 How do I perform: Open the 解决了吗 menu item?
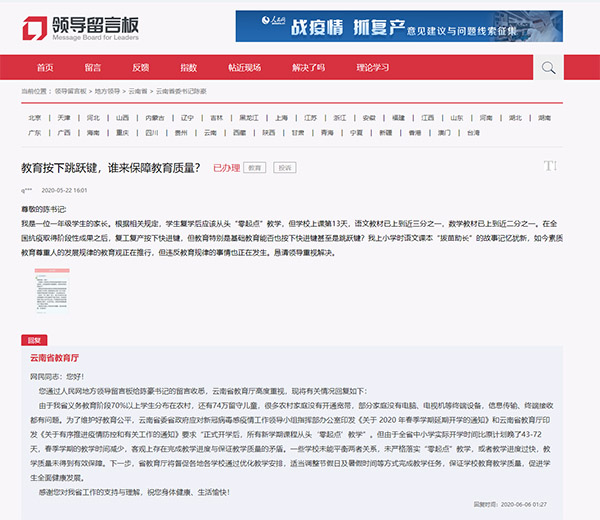click(308, 68)
